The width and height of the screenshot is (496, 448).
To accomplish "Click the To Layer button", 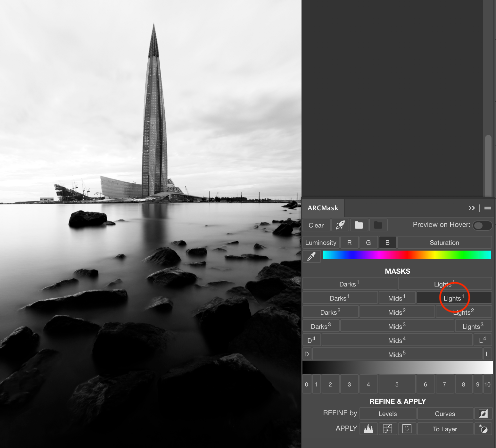I will click(x=445, y=429).
